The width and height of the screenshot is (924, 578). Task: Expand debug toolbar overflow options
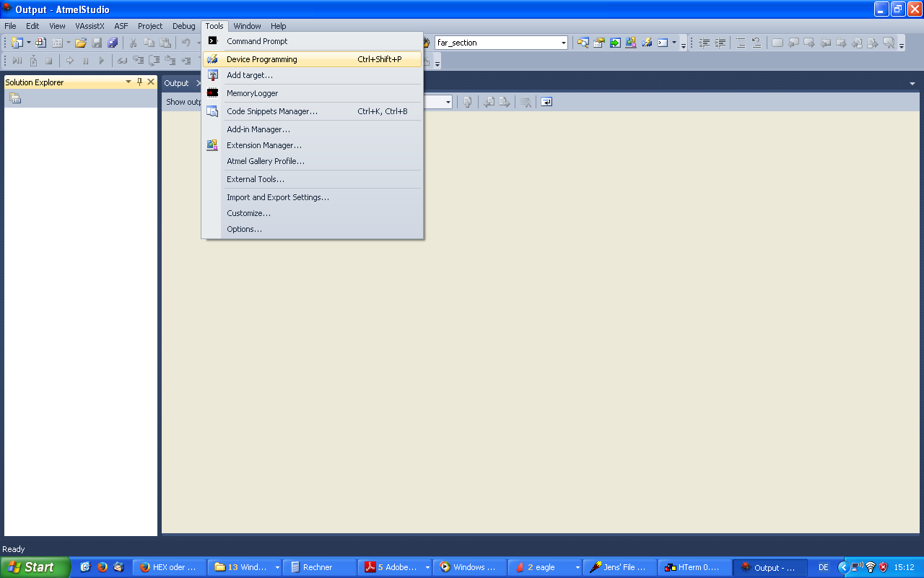click(x=437, y=63)
